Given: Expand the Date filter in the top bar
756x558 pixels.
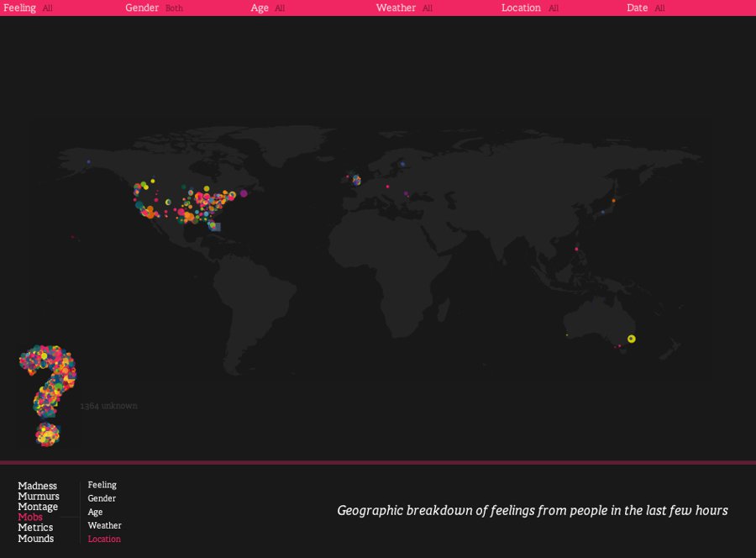Looking at the screenshot, I should [x=638, y=8].
